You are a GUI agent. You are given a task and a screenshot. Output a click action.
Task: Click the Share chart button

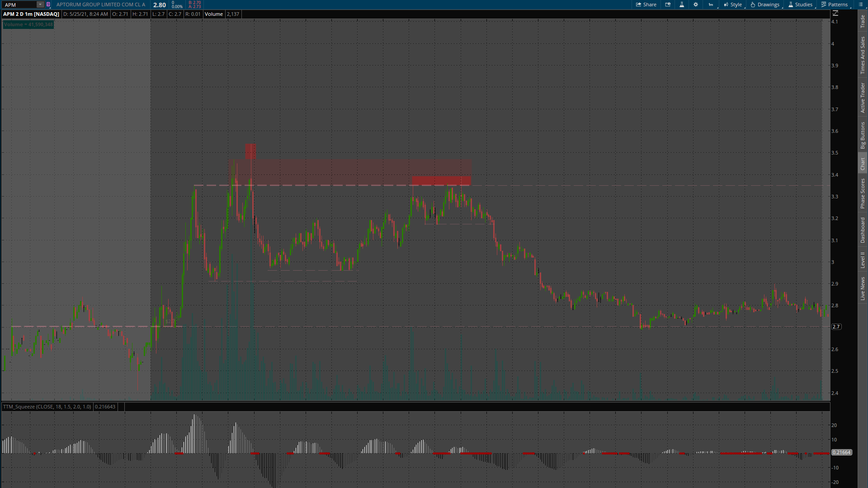[646, 5]
